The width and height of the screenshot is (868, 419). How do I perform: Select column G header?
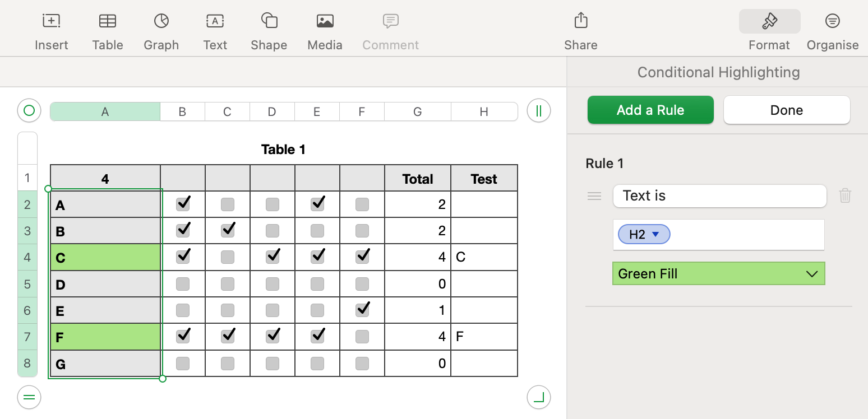[417, 112]
